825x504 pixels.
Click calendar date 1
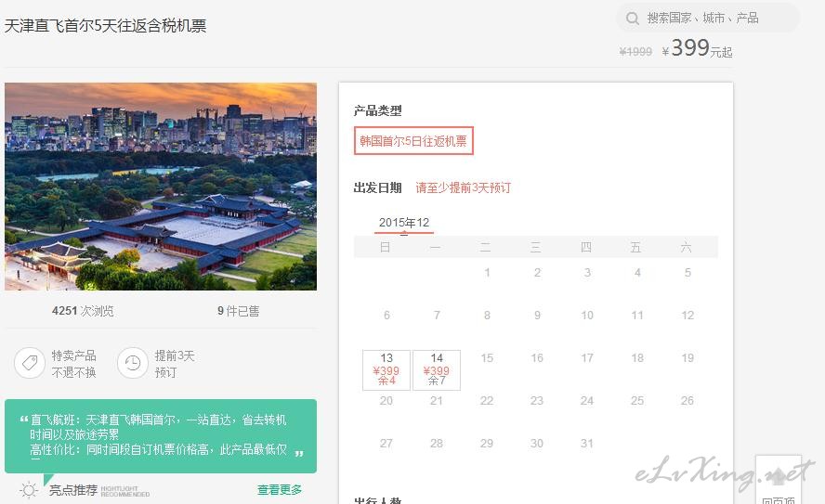487,272
